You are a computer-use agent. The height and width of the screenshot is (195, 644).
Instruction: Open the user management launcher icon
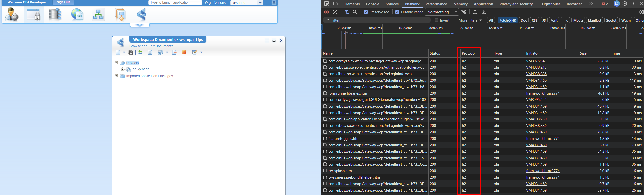click(12, 14)
